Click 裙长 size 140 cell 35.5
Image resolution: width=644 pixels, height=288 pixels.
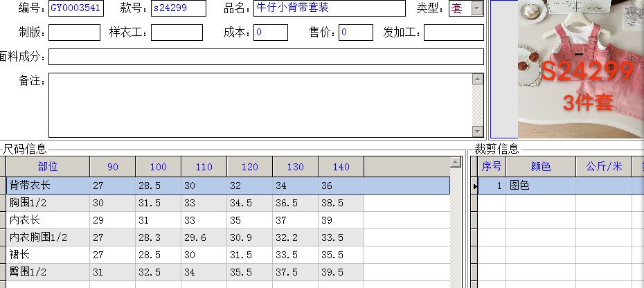(x=341, y=255)
